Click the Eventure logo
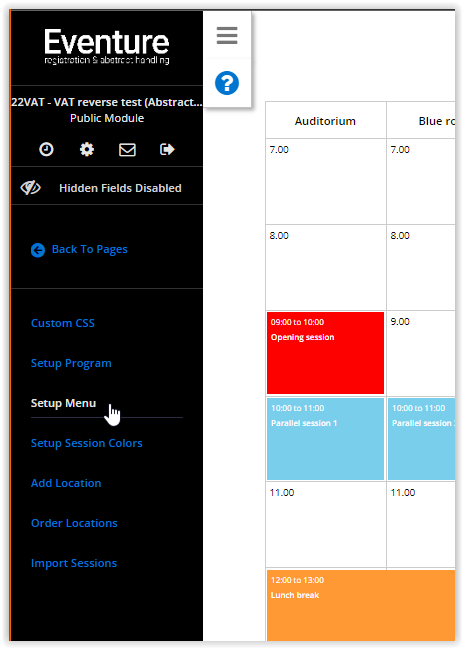The height and width of the screenshot is (649, 463). (x=107, y=46)
